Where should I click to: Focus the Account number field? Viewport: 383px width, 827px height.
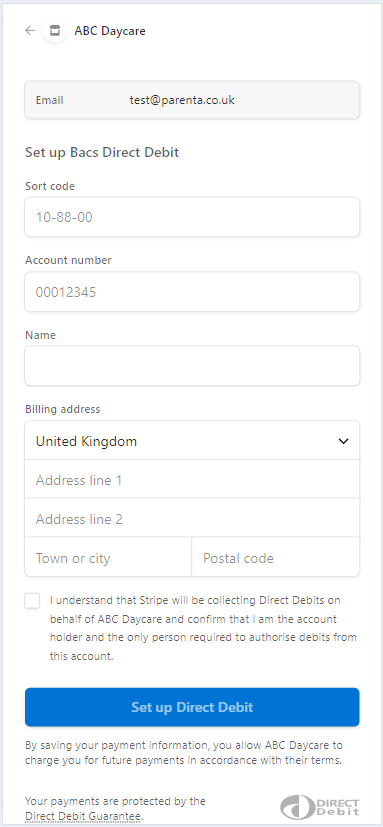click(192, 292)
